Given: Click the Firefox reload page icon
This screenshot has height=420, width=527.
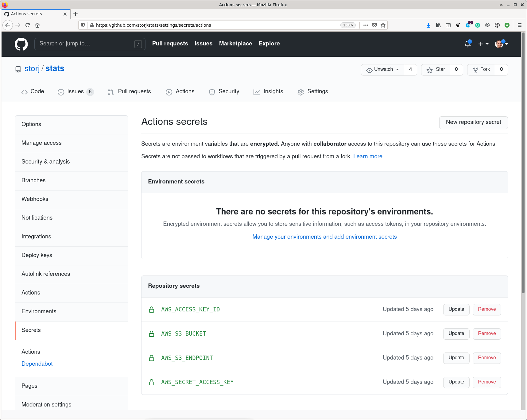Looking at the screenshot, I should coord(28,25).
